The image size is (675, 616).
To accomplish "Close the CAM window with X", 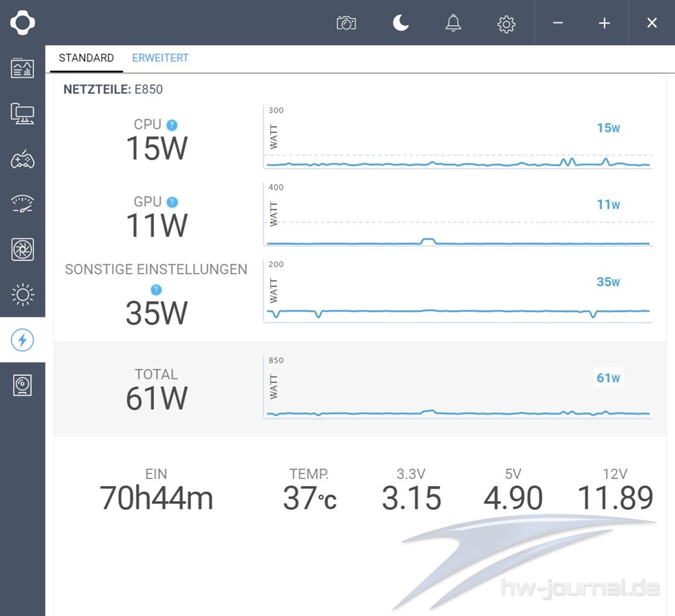I will (652, 23).
